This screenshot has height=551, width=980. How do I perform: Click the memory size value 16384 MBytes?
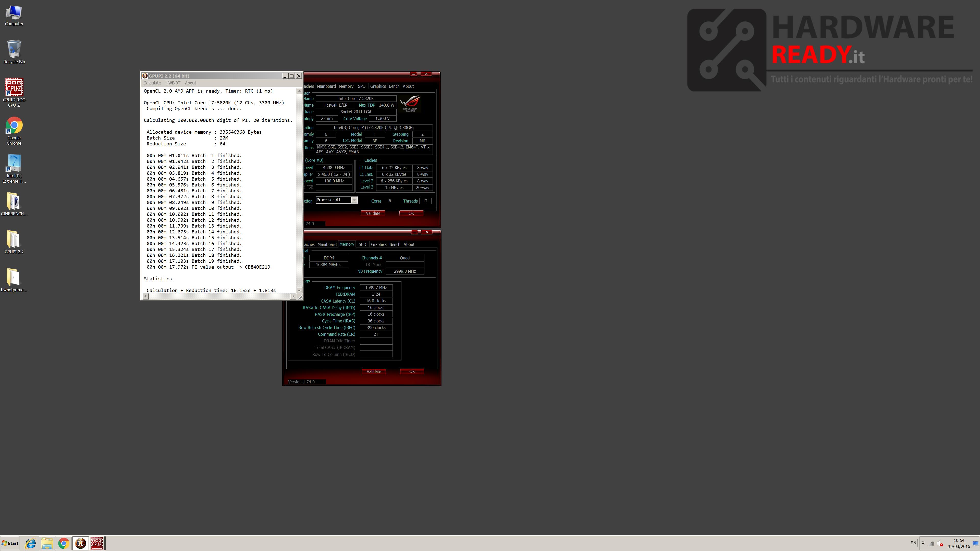pyautogui.click(x=329, y=265)
